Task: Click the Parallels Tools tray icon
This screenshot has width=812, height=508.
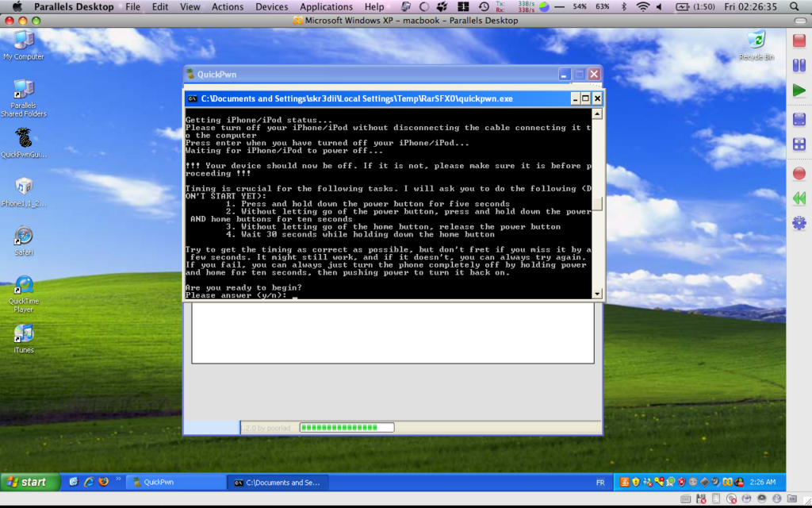Action: click(x=728, y=482)
